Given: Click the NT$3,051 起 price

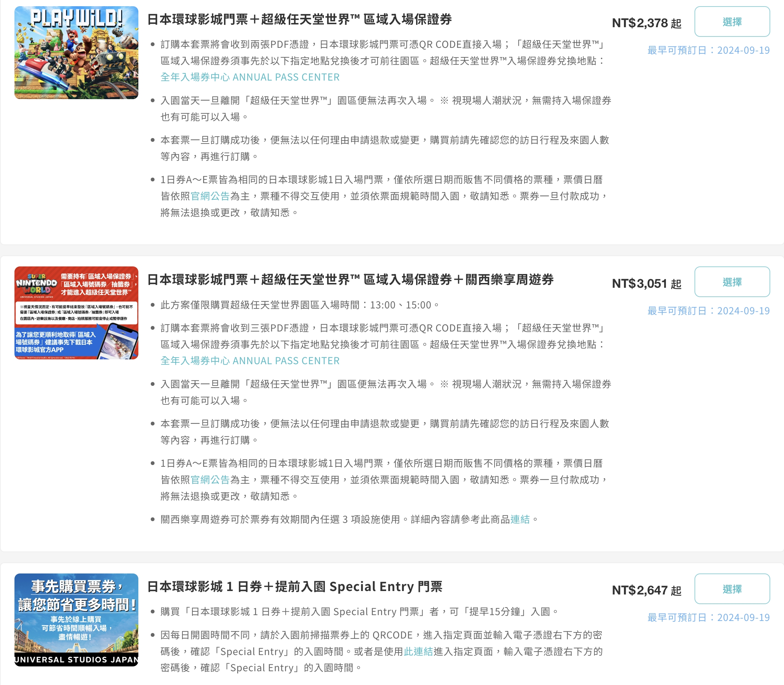Looking at the screenshot, I should pyautogui.click(x=646, y=284).
